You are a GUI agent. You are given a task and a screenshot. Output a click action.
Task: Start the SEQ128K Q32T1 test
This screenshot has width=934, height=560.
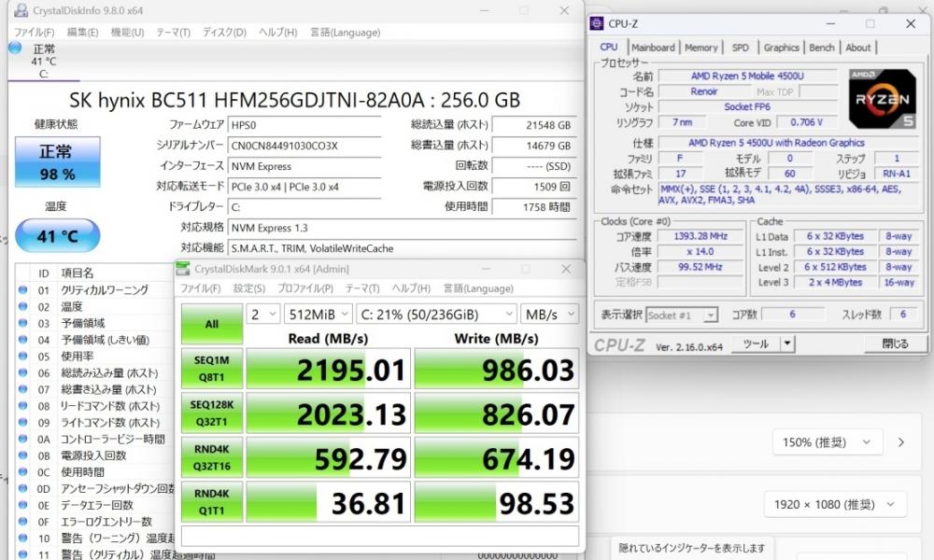[x=211, y=413]
